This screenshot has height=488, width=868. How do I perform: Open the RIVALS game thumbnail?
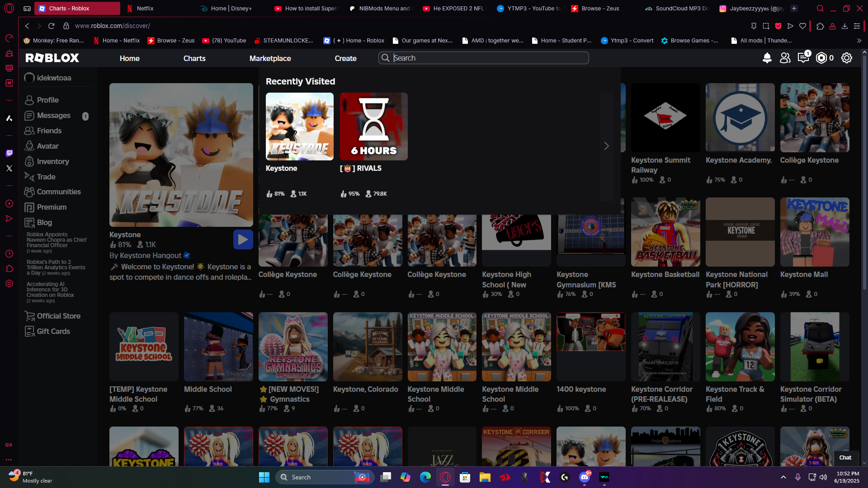click(x=373, y=127)
